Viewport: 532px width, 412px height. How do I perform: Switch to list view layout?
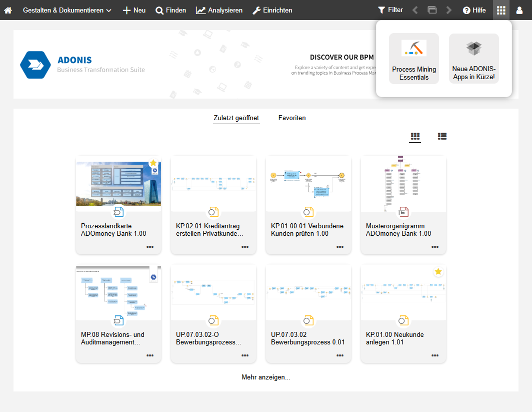(x=442, y=136)
